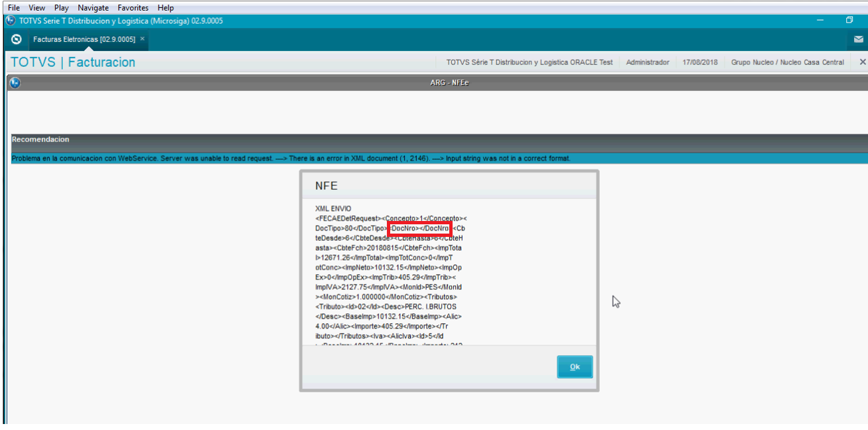This screenshot has width=868, height=430.
Task: Click the round TOTVS home icon beside tab
Action: click(x=17, y=39)
